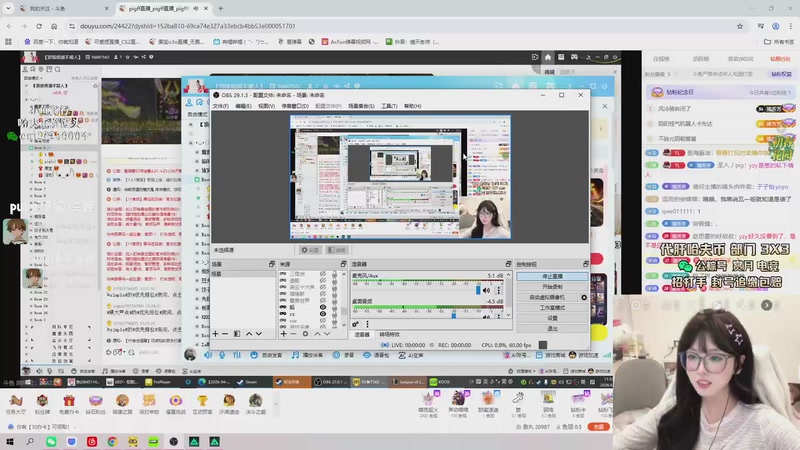Viewport: 800px width, 450px height.
Task: Click the Chrome address bar URL
Action: pos(188,26)
